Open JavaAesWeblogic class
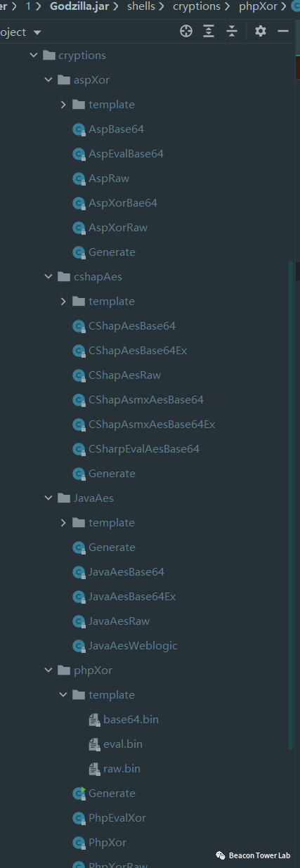This screenshot has width=300, height=868. point(133,646)
